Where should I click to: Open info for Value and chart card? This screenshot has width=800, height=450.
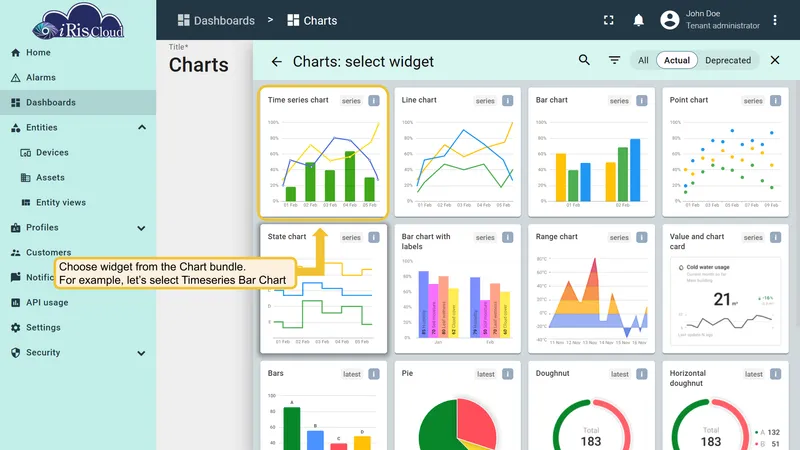pos(776,237)
